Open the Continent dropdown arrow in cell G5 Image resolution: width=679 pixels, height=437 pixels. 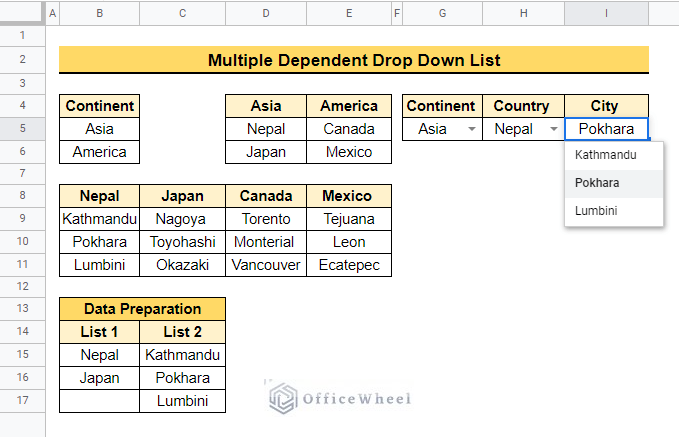pos(471,129)
